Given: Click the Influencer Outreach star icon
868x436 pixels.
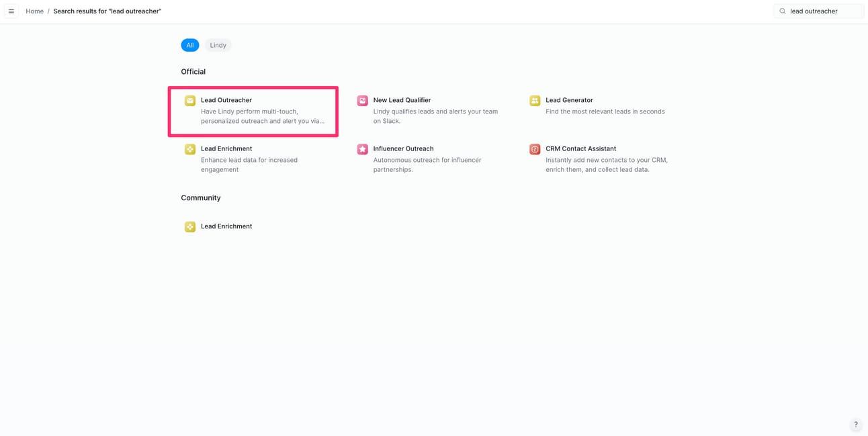Looking at the screenshot, I should pyautogui.click(x=362, y=149).
